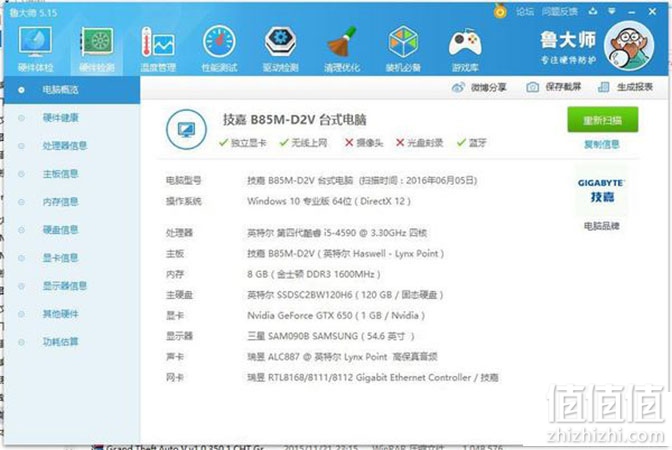The width and height of the screenshot is (672, 450).
Task: Click the '8 GB DDR3 1600MHz' memory text
Action: click(x=314, y=274)
